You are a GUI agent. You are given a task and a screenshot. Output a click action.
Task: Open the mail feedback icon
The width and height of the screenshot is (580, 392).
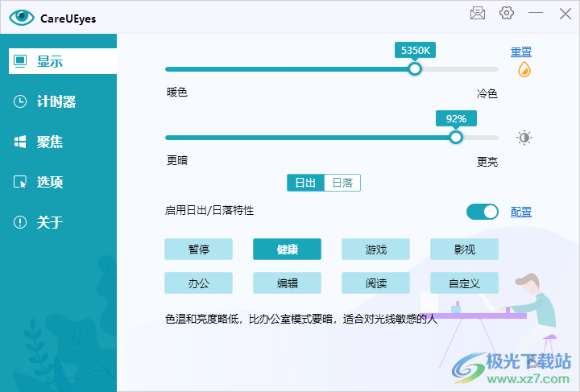[478, 14]
